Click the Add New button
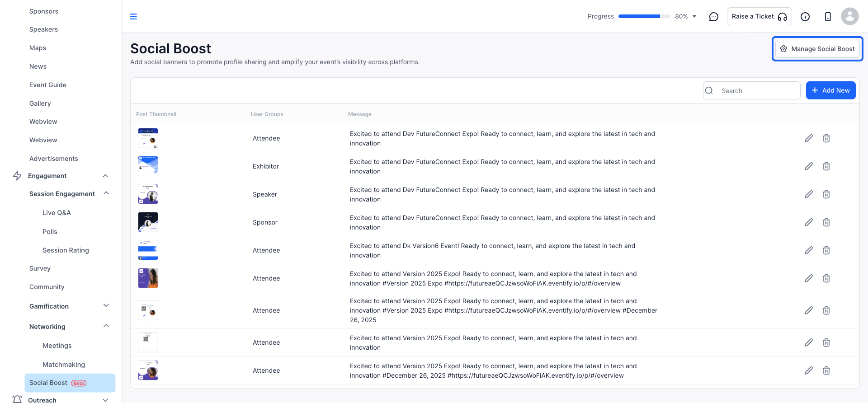868x403 pixels. 831,90
